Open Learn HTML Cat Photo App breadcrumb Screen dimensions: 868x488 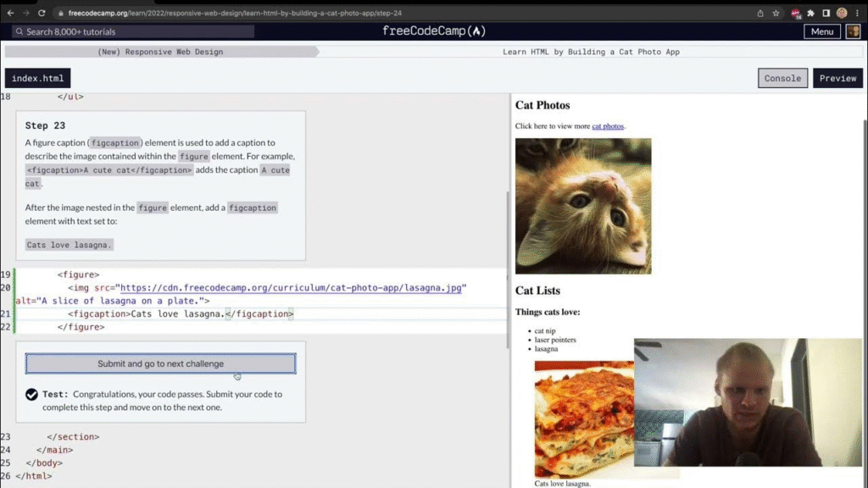pyautogui.click(x=591, y=52)
